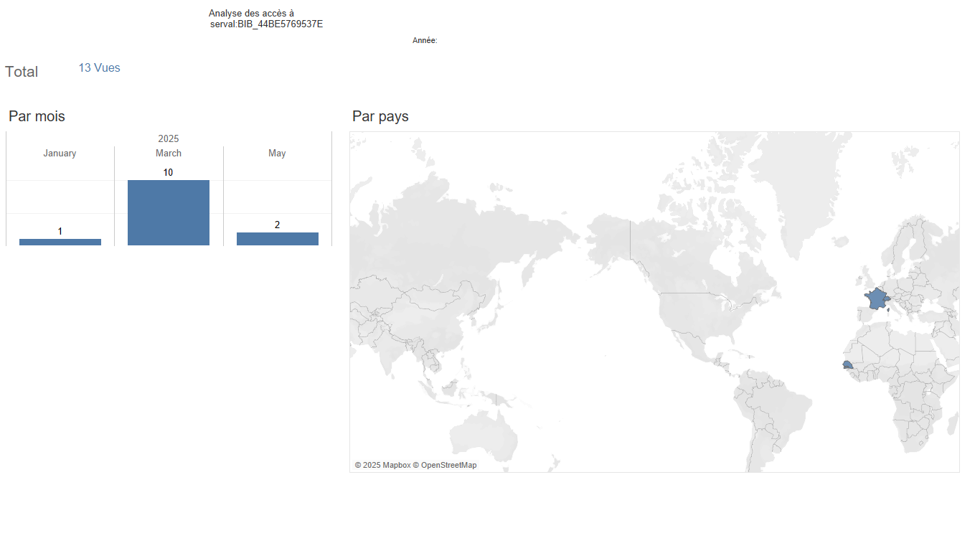Screen dimensions: 980x551
Task: Click the value label '10' above March
Action: [x=168, y=173]
